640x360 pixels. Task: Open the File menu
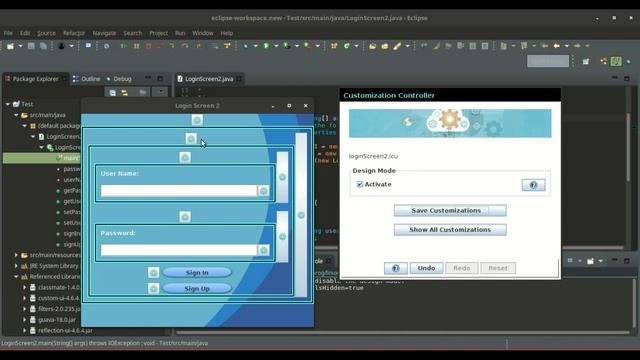8,33
